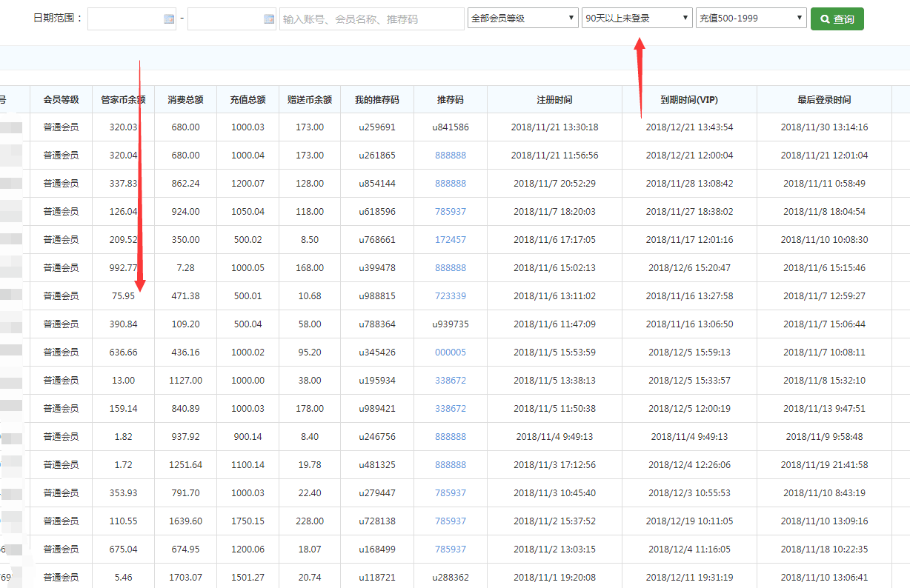Click the green 查询 search button

[x=837, y=19]
